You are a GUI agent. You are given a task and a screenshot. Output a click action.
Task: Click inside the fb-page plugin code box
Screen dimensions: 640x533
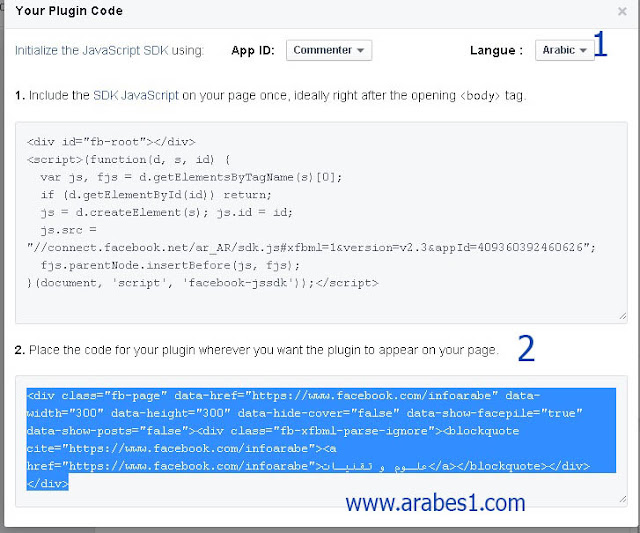point(321,441)
